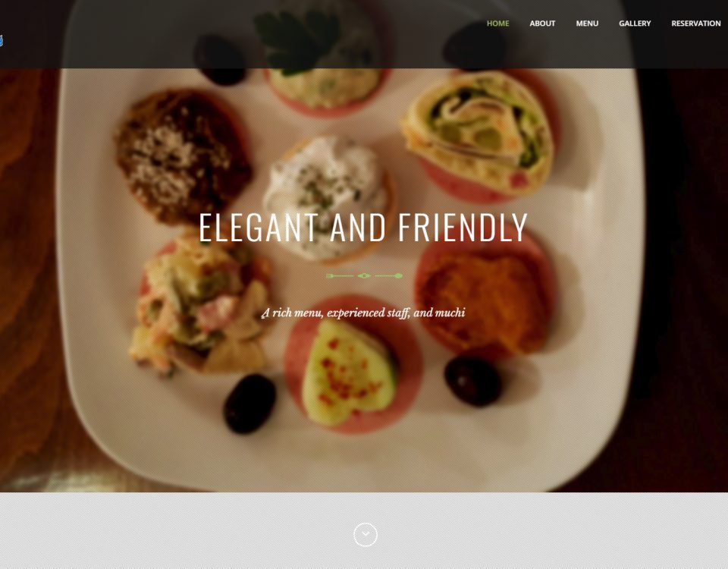Click the circular scroll-down chevron icon
The image size is (728, 569).
366,535
